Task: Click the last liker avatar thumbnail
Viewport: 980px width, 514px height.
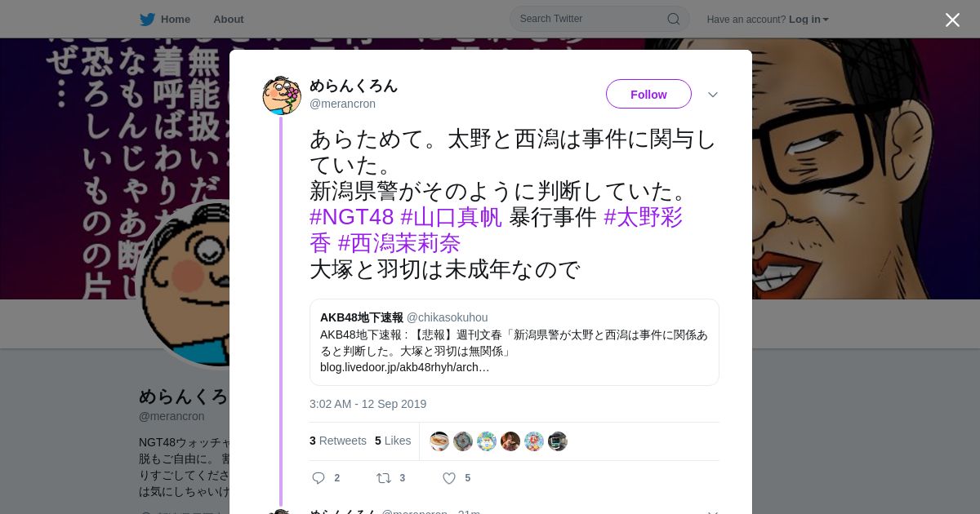Action: 558,441
